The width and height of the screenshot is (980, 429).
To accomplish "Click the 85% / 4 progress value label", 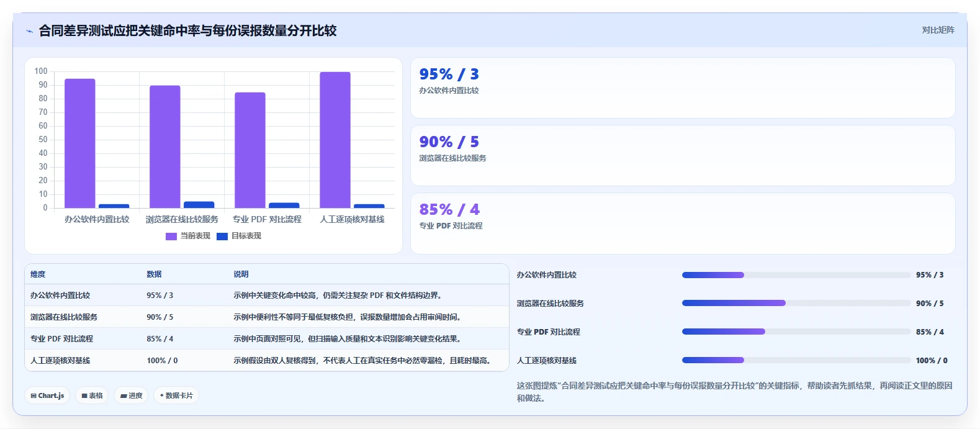I will point(930,332).
